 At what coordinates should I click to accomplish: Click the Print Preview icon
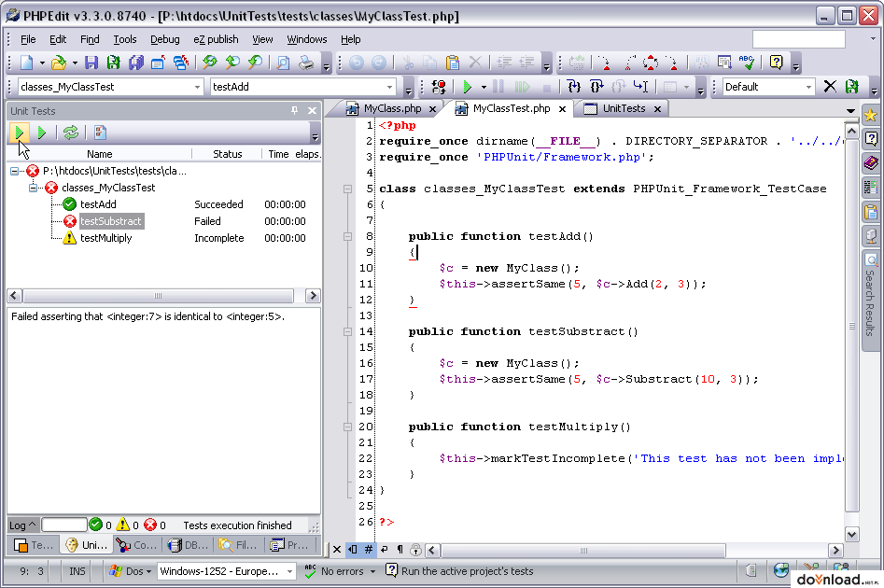click(x=283, y=63)
